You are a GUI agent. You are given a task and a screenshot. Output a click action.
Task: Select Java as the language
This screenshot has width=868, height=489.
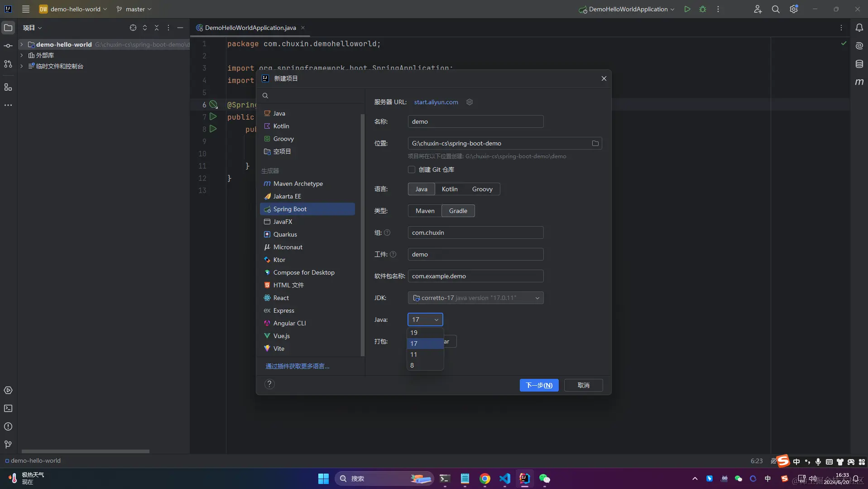(421, 189)
